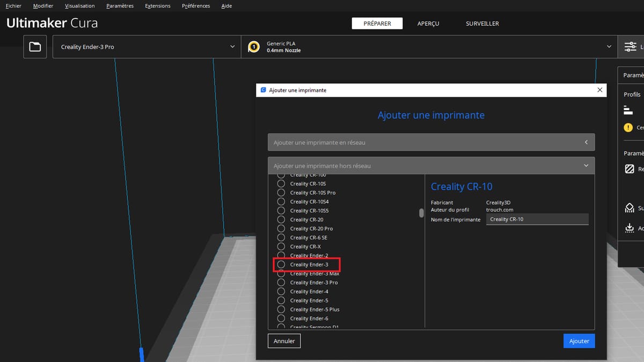The image size is (644, 362).
Task: Open the Fichier menu
Action: click(x=13, y=6)
